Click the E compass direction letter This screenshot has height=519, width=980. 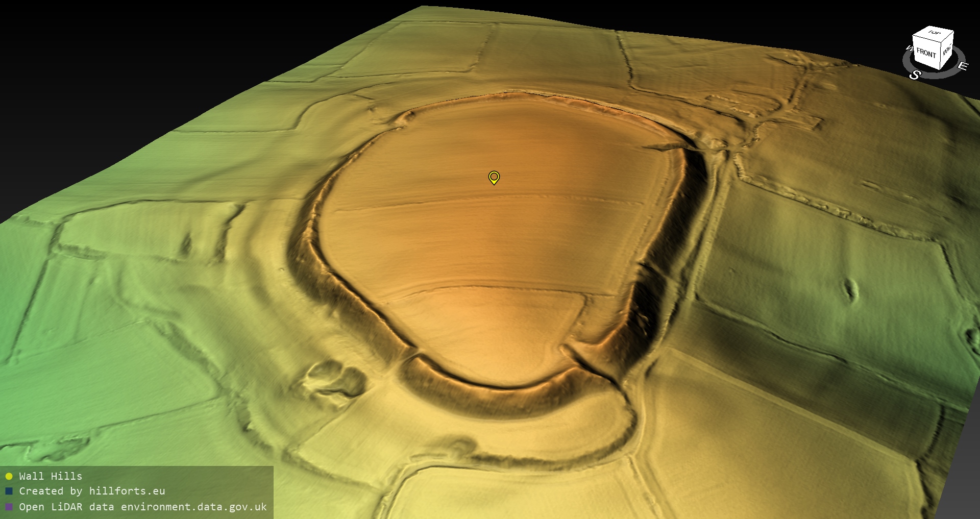(962, 66)
